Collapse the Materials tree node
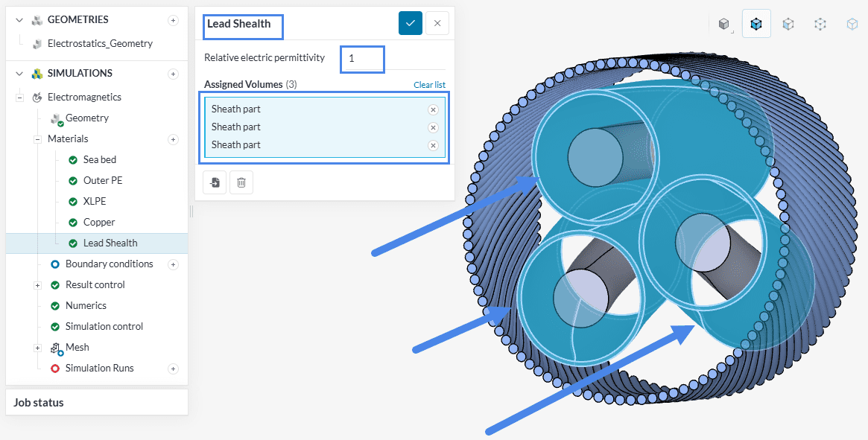The image size is (868, 440). [37, 139]
